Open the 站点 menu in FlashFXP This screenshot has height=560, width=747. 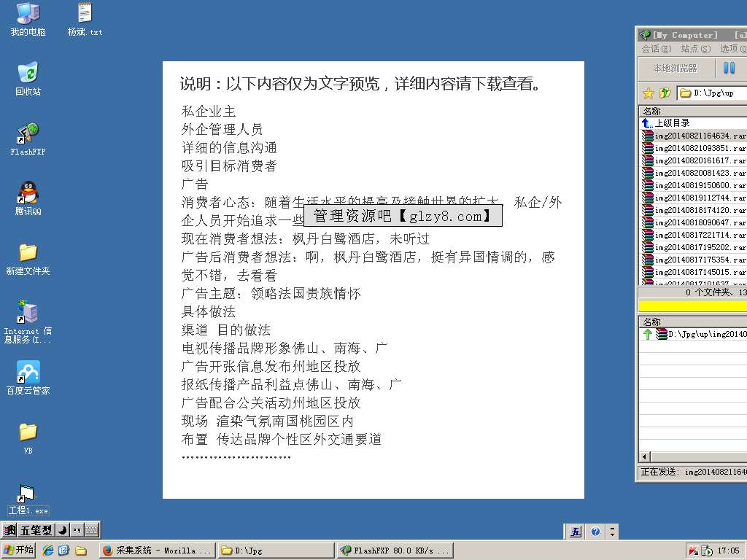pos(695,49)
